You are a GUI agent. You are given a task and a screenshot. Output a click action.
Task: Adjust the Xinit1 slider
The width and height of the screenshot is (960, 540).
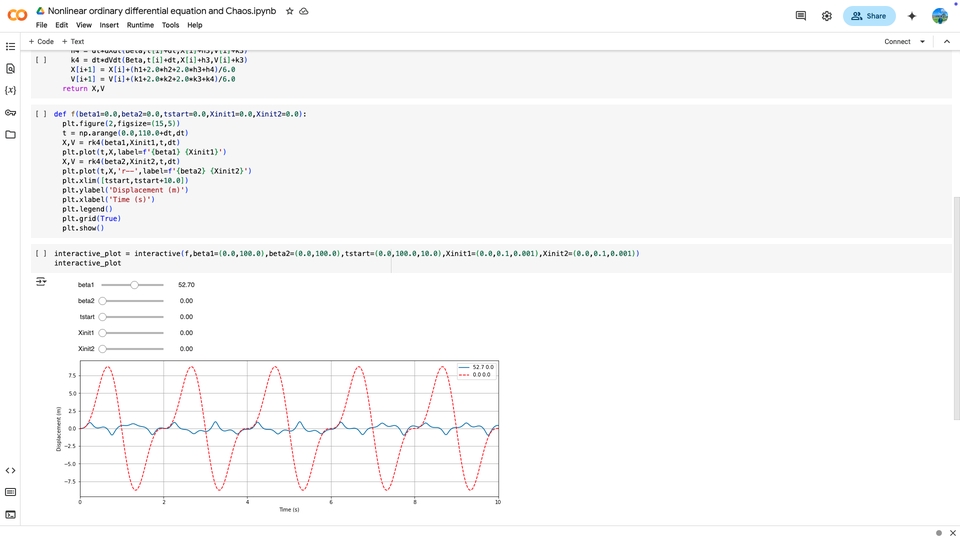click(132, 332)
